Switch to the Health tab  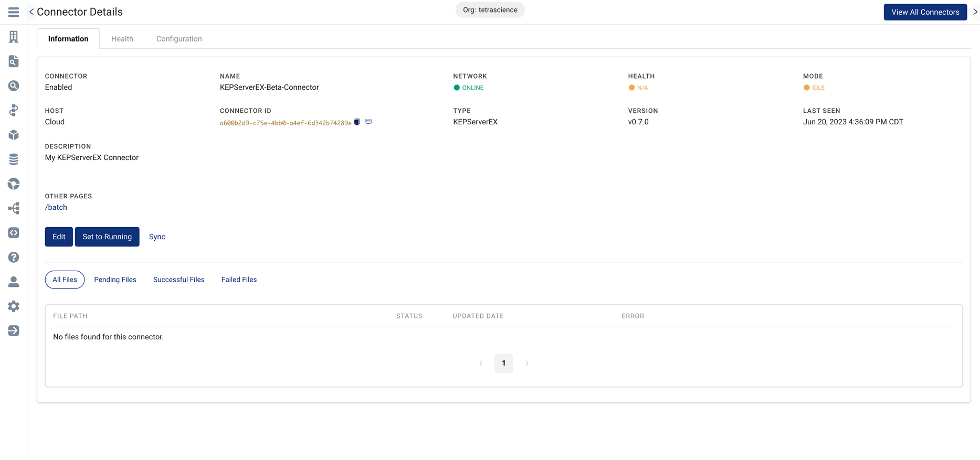click(x=122, y=39)
